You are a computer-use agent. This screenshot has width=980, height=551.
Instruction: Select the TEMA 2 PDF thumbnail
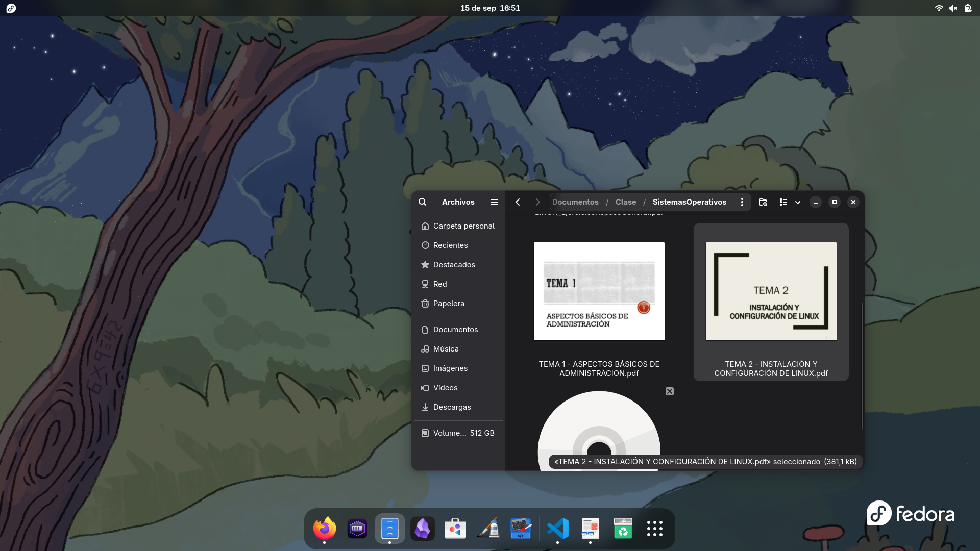point(771,291)
